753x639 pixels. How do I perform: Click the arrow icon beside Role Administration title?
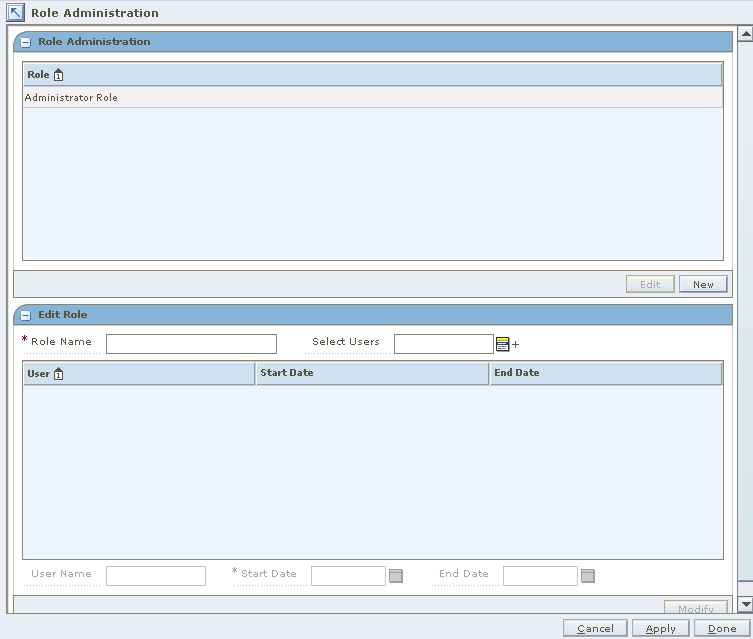pos(15,12)
